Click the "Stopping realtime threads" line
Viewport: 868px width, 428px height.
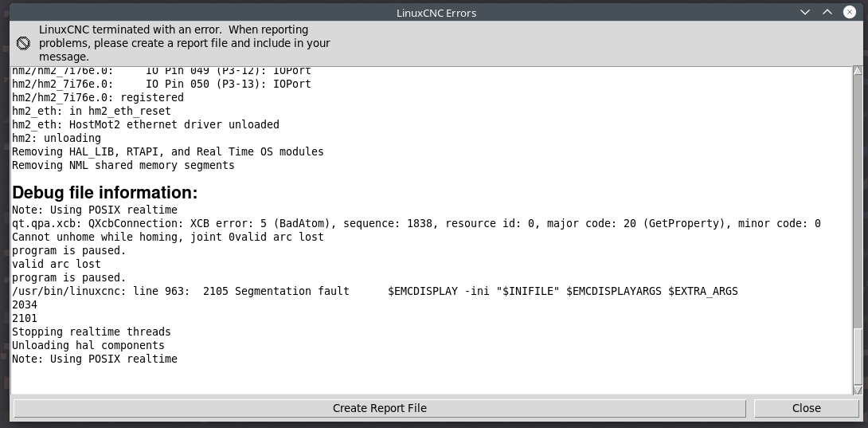pyautogui.click(x=92, y=332)
